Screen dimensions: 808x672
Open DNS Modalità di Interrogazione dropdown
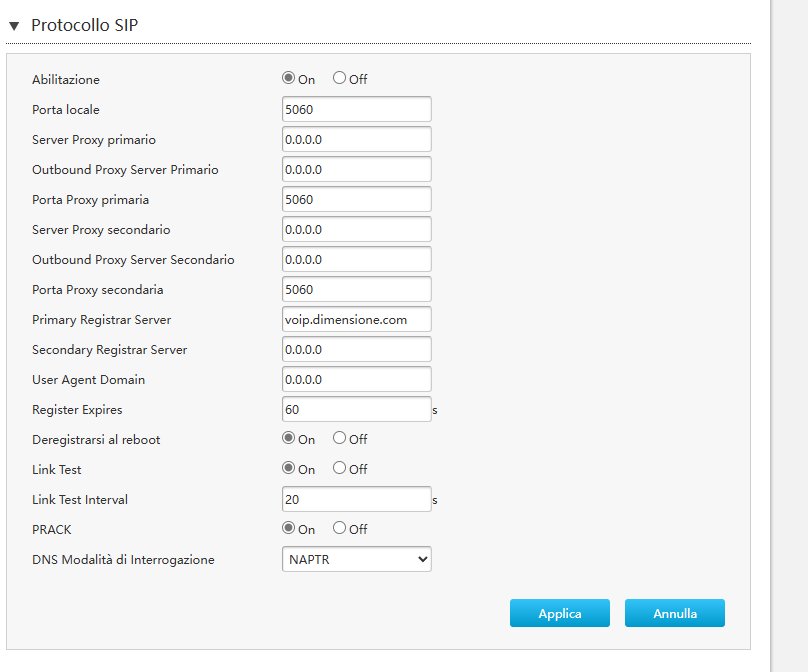point(357,559)
